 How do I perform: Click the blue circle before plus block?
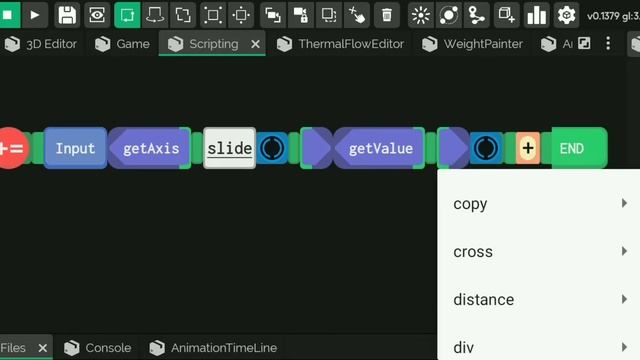(486, 148)
